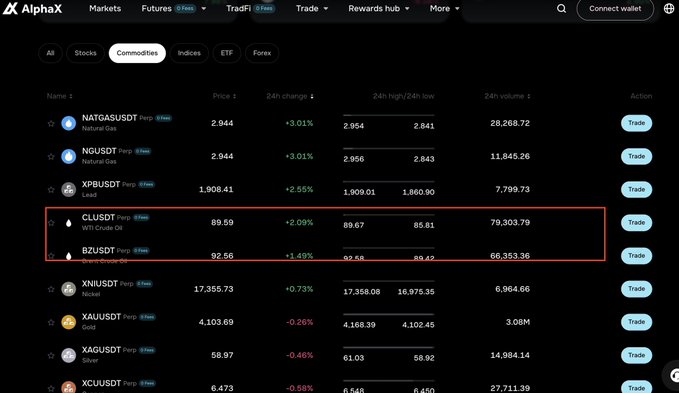The width and height of the screenshot is (679, 393).
Task: Select the Forex category tab
Action: (262, 53)
